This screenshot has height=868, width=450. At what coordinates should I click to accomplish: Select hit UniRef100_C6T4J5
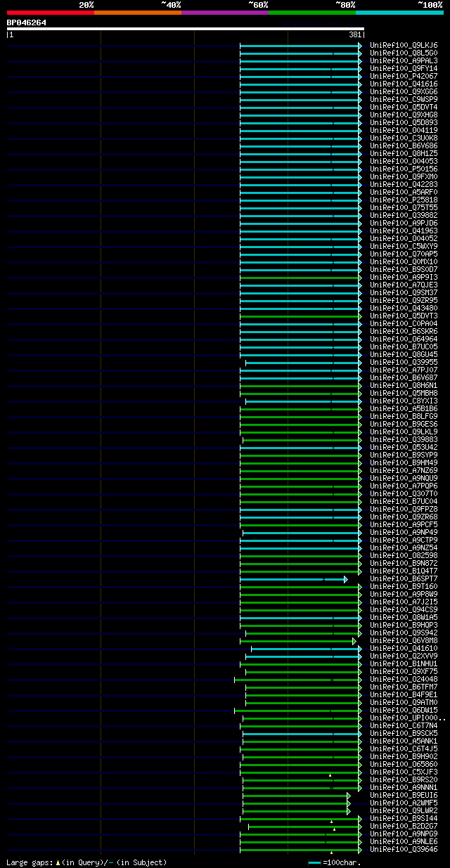405,749
